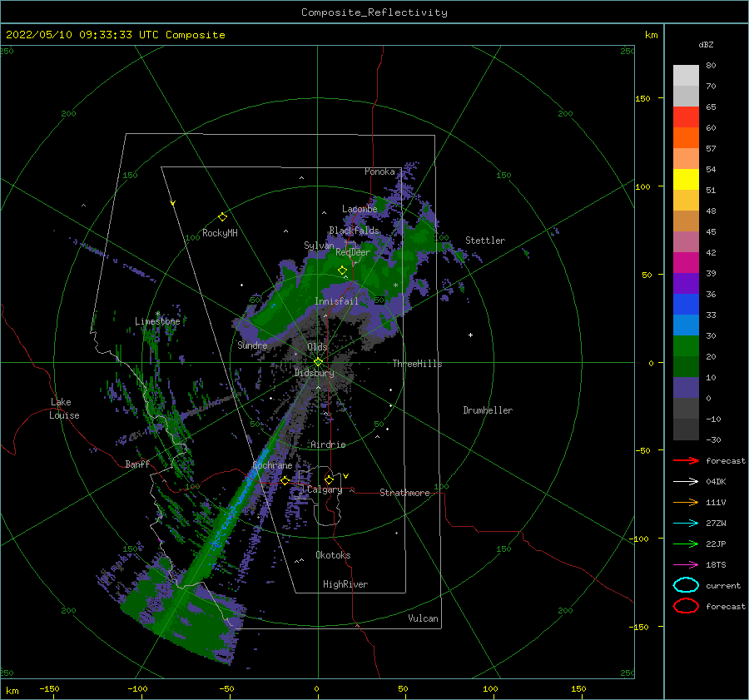The height and width of the screenshot is (700, 749).
Task: Click the Blackfalds city label
Action: (354, 231)
